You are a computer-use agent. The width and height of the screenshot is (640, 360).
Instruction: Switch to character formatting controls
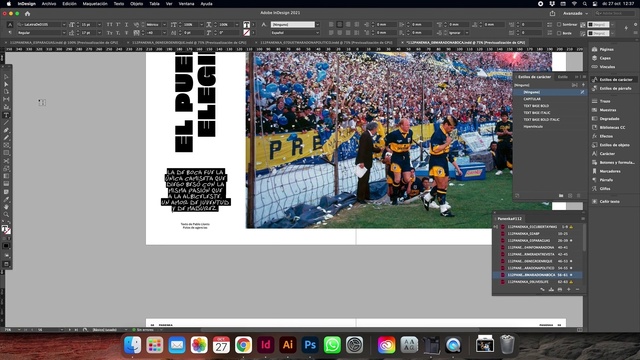pyautogui.click(x=10, y=24)
